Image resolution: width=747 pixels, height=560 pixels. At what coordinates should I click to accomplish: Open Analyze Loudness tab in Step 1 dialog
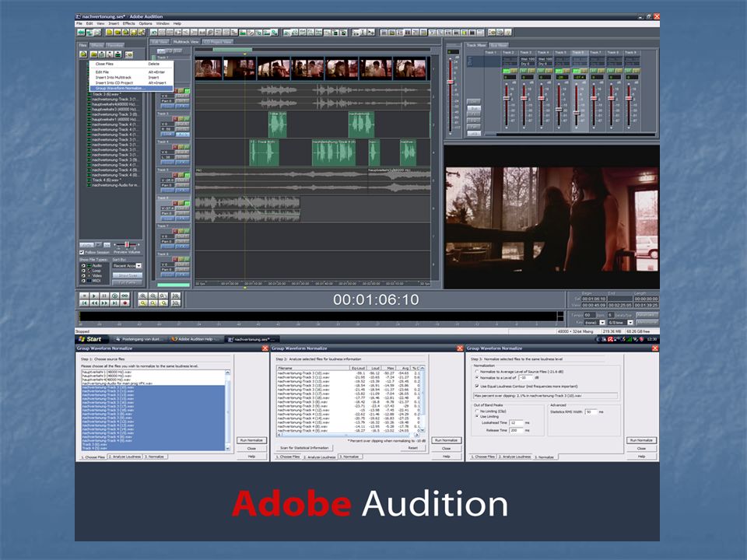(124, 457)
